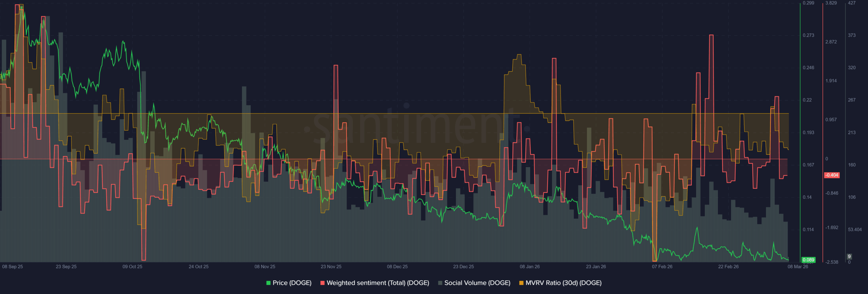This screenshot has width=868, height=294.
Task: Select the 08 Mar 26 date label
Action: pos(798,267)
